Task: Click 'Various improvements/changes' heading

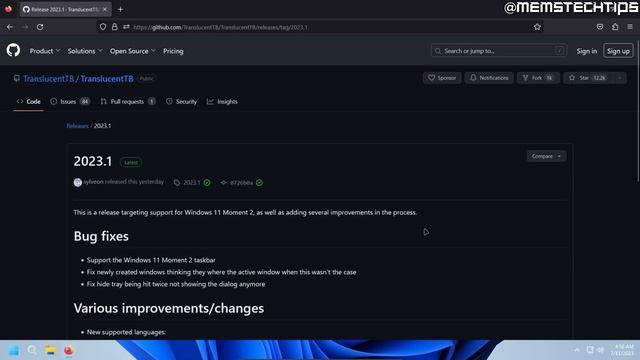Action: pos(169,308)
